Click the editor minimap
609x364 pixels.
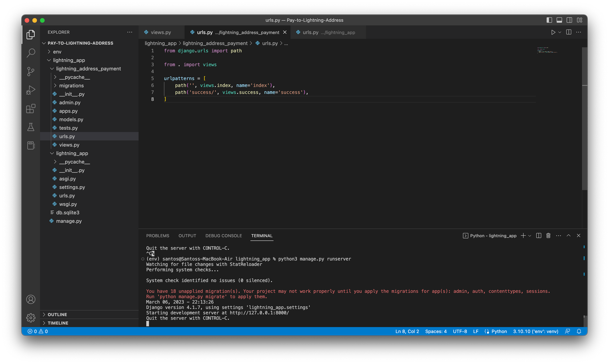point(547,50)
